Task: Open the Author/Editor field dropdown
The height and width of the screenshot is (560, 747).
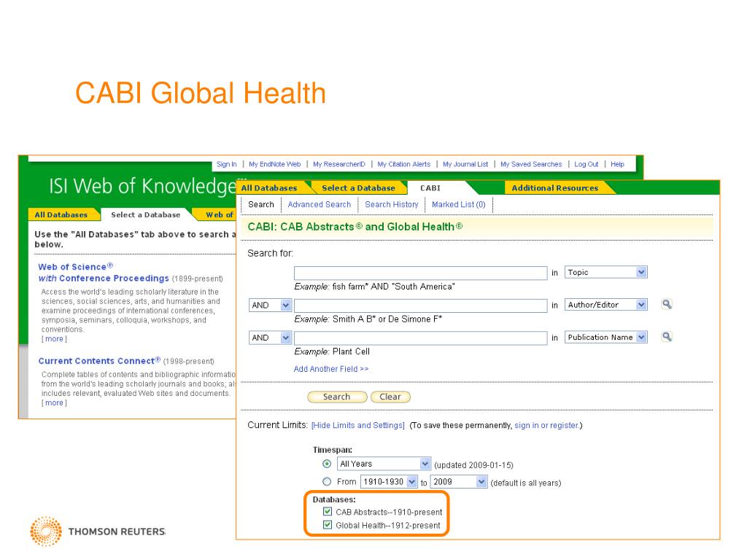Action: [605, 305]
